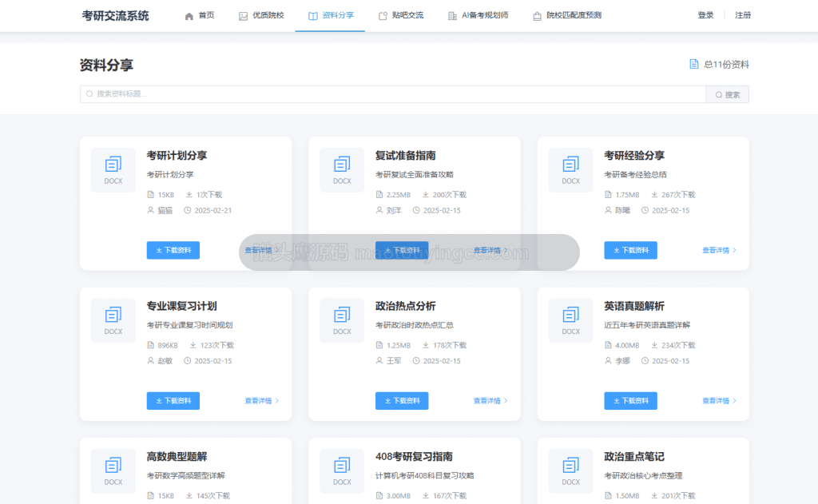
Task: Click download count icon beside 123次下载
Action: tap(193, 345)
